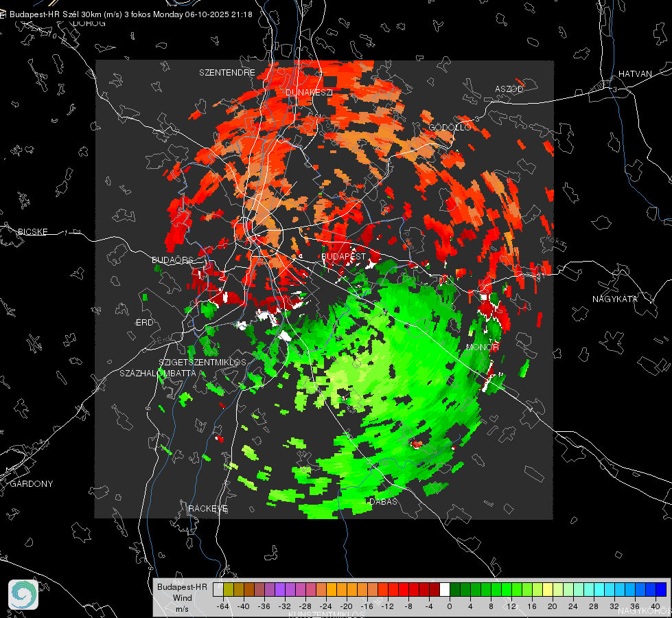672x618 pixels.
Task: Click the NAGYKATA town label
Action: [x=615, y=299]
